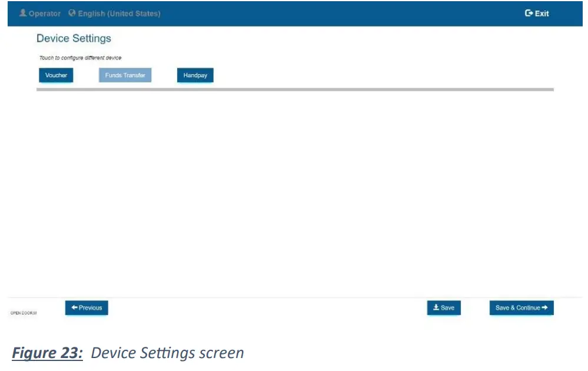Click the Operator account label
Viewport: 588px width, 371px height.
tap(45, 14)
